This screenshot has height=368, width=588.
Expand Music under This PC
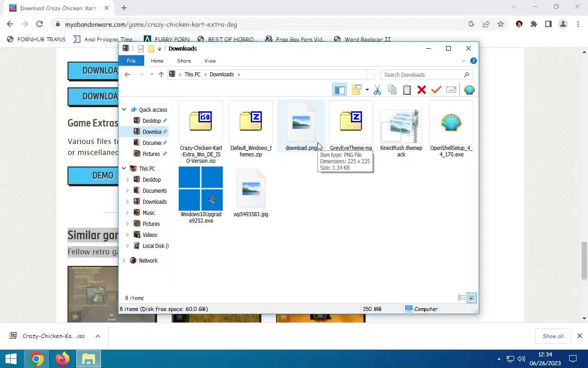[128, 213]
